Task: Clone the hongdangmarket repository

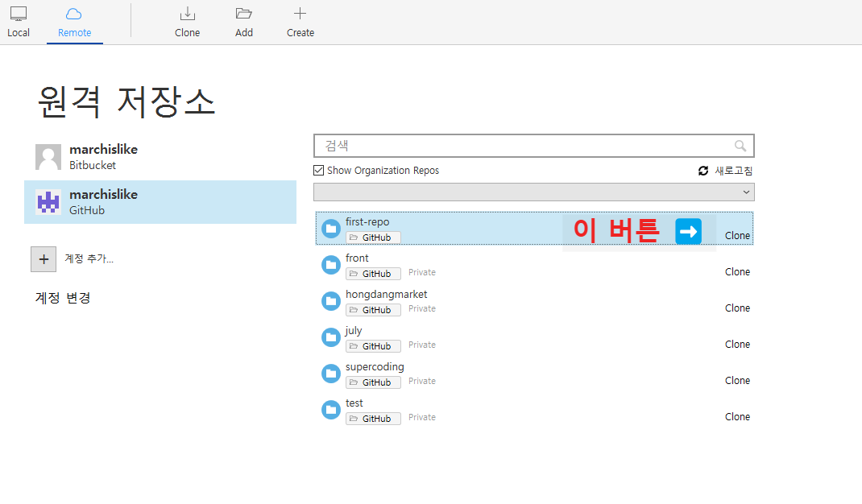Action: click(737, 308)
